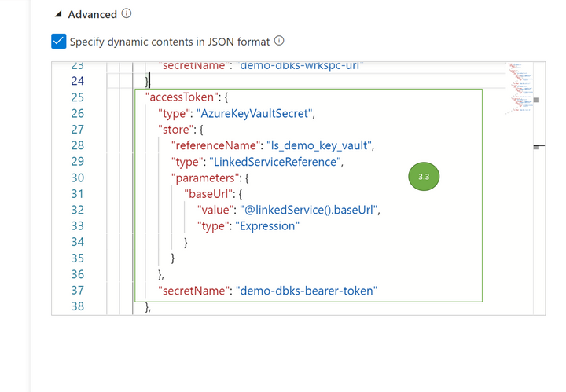This screenshot has height=392, width=566.
Task: Click label Specify dynamic contents in JSON format
Action: tap(170, 42)
